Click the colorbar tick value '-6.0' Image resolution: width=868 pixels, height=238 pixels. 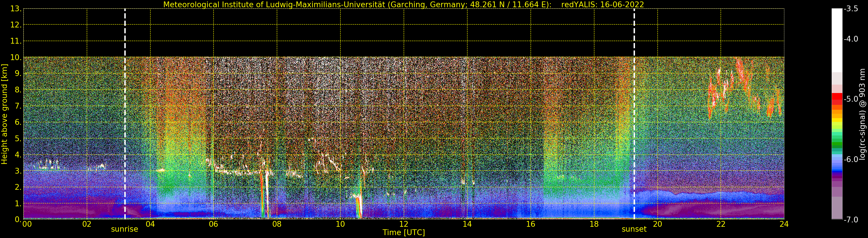851,159
